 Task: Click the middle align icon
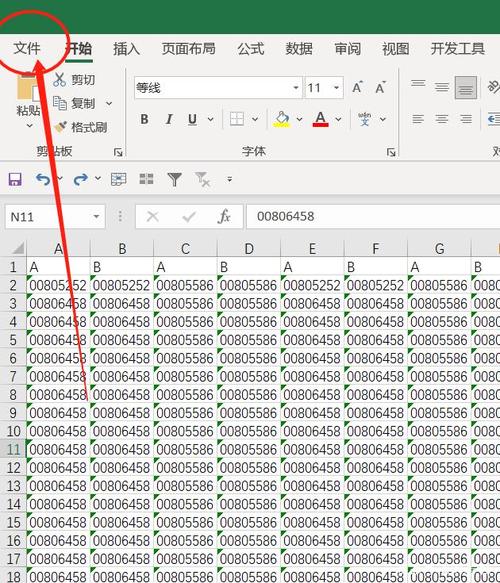click(442, 87)
